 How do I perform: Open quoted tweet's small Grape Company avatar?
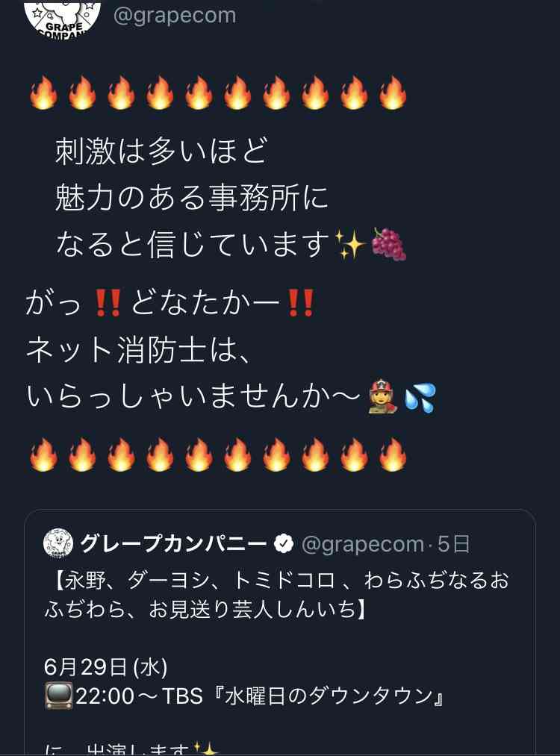(x=58, y=543)
